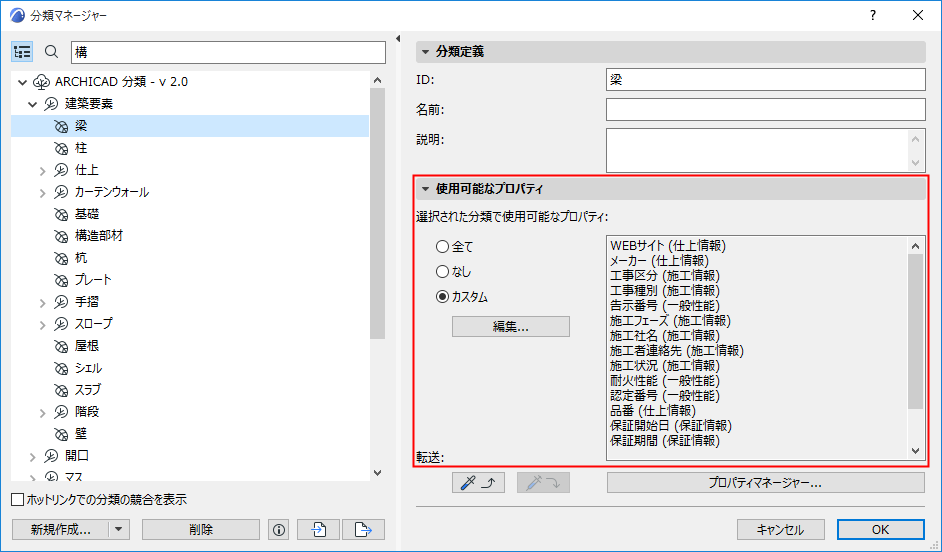Select 告示番号 (一般性能) in list
The image size is (942, 552).
click(665, 306)
